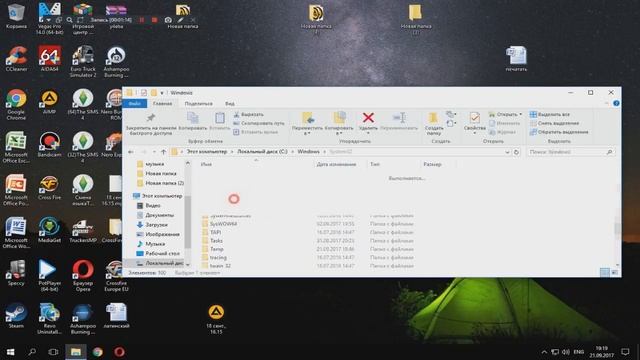
Task: Click the red Удалить X icon
Action: tap(368, 118)
